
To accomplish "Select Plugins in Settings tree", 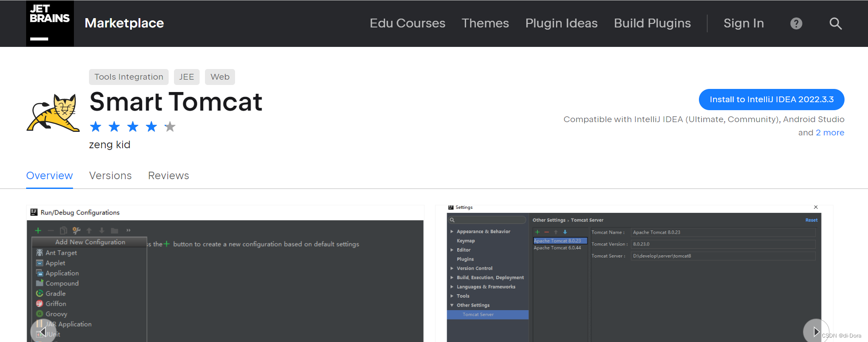I will (x=465, y=259).
